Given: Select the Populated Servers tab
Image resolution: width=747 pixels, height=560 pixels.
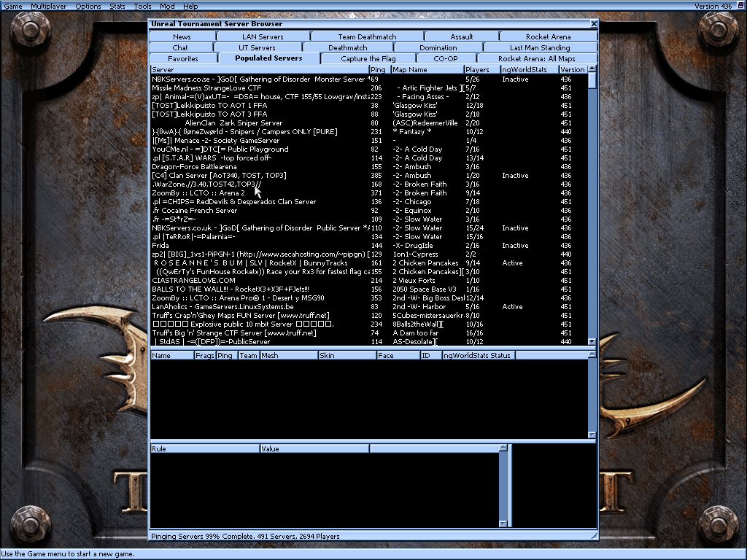Looking at the screenshot, I should (268, 58).
